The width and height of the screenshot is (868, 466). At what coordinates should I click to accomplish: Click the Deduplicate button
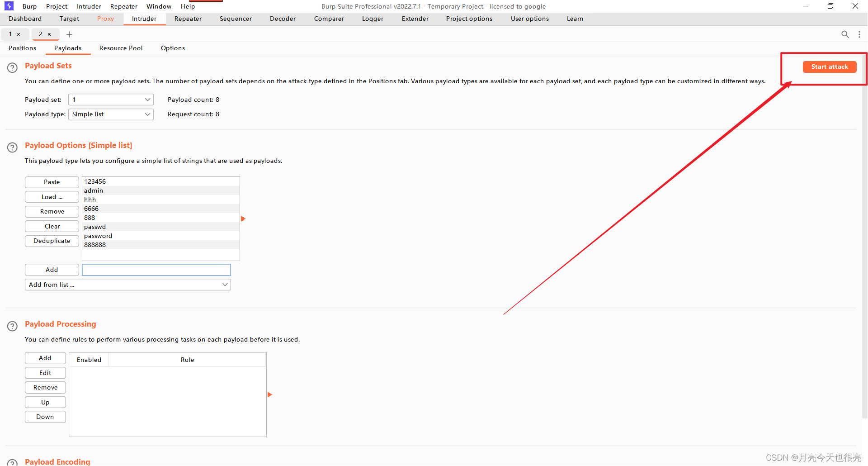52,241
